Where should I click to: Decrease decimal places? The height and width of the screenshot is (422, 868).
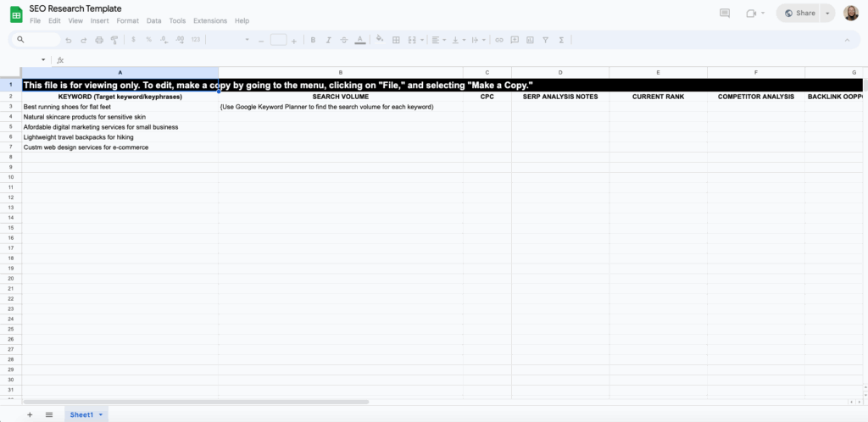click(164, 40)
